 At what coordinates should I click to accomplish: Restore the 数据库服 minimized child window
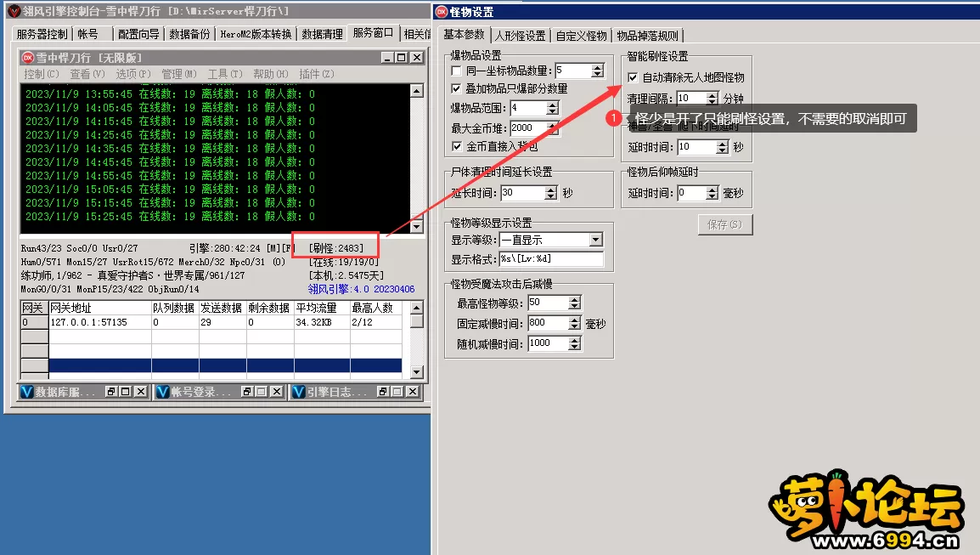[x=111, y=392]
